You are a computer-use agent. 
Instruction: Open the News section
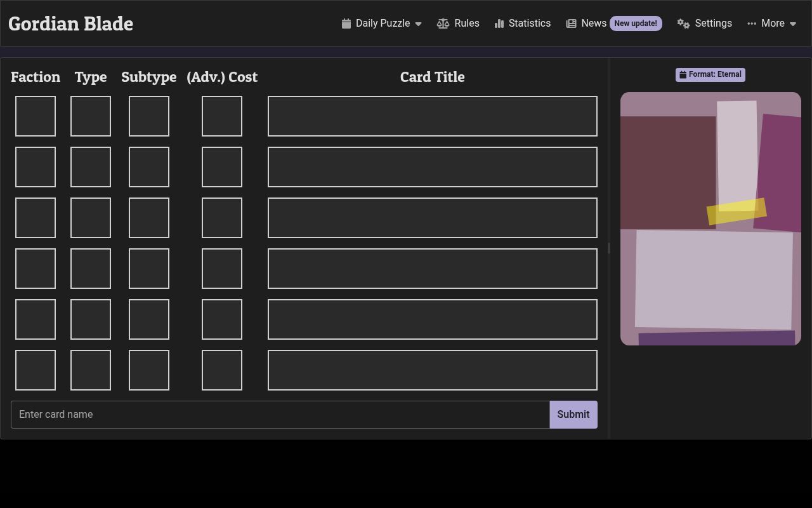click(586, 23)
